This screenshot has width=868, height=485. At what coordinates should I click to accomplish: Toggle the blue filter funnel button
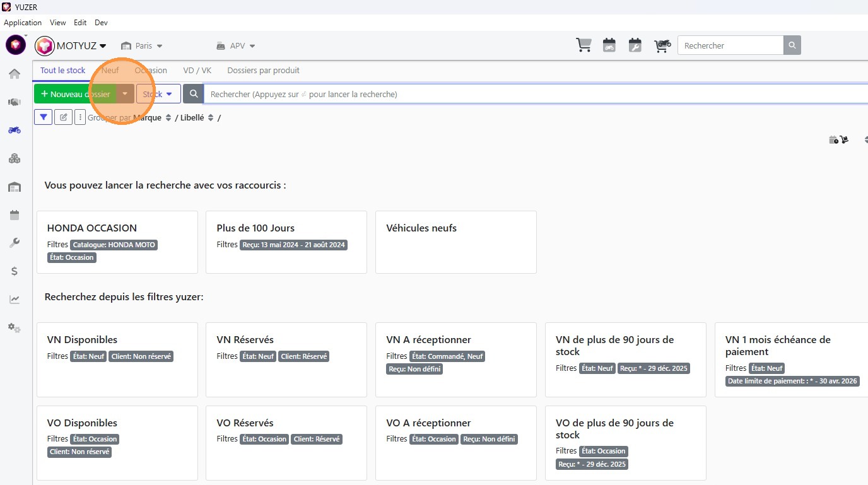43,117
